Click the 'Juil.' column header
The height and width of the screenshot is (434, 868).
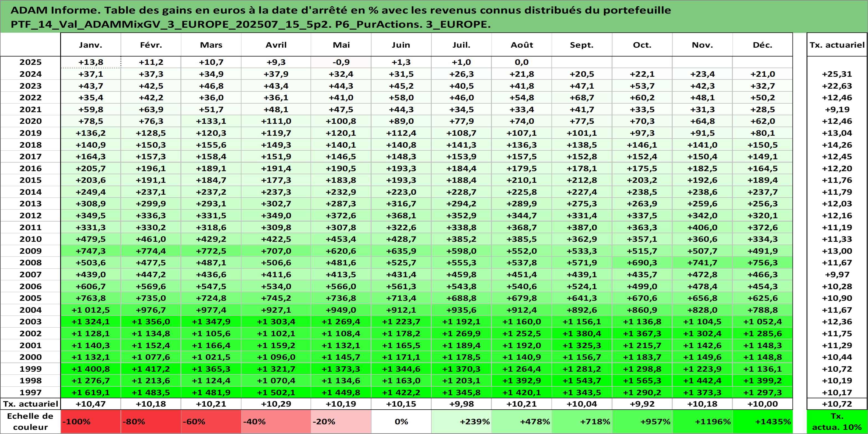(x=461, y=45)
